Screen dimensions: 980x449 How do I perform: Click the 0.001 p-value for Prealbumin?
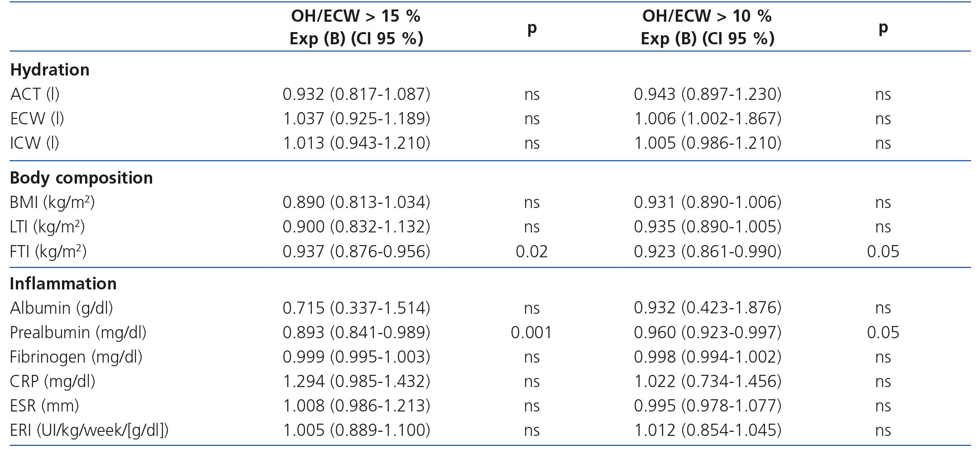click(531, 333)
